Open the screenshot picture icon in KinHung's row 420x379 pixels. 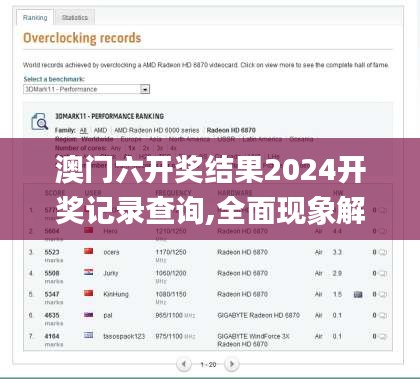point(358,294)
